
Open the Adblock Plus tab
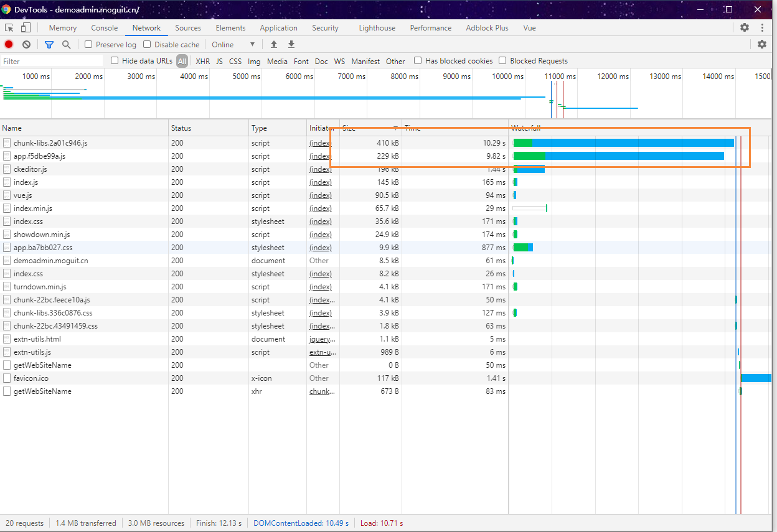[x=487, y=28]
